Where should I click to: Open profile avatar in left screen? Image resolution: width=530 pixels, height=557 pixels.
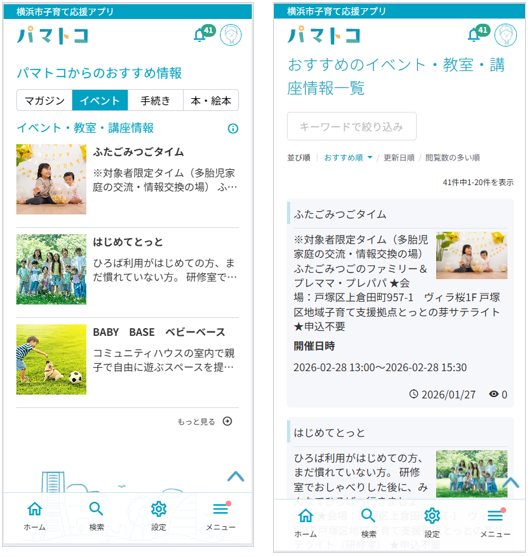[x=231, y=35]
